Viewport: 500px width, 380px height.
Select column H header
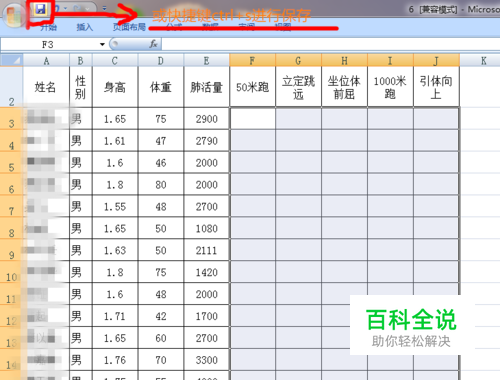pyautogui.click(x=344, y=60)
